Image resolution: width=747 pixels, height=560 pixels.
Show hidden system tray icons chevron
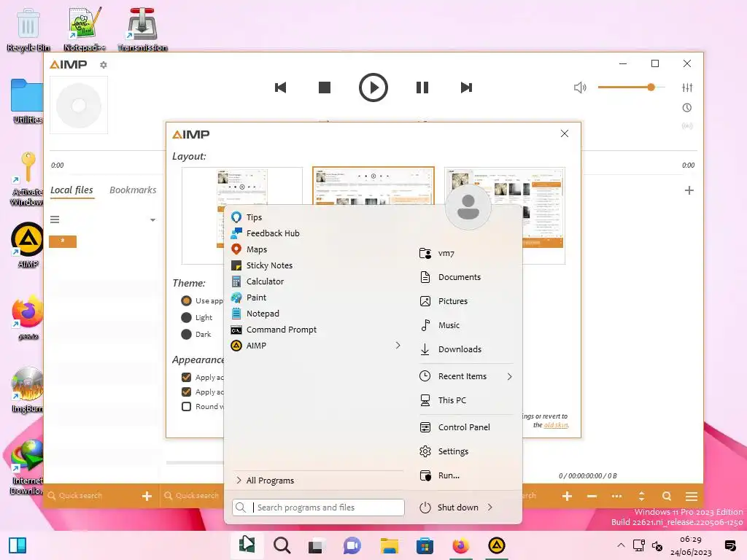(621, 545)
